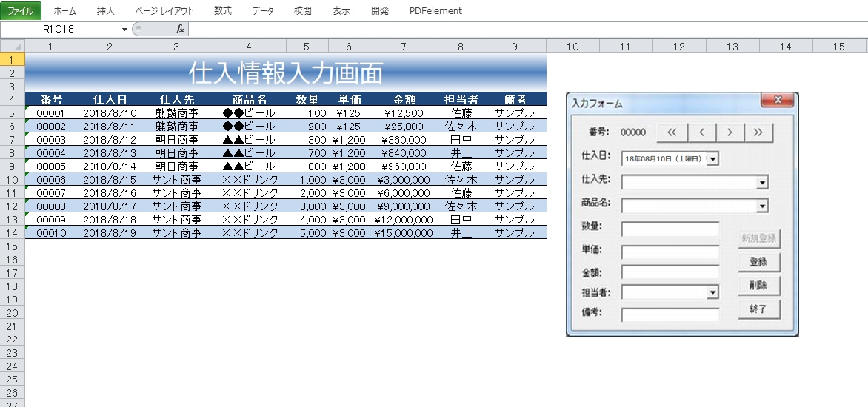The width and height of the screenshot is (868, 407).
Task: Expand the 担当者 combo box
Action: point(713,292)
